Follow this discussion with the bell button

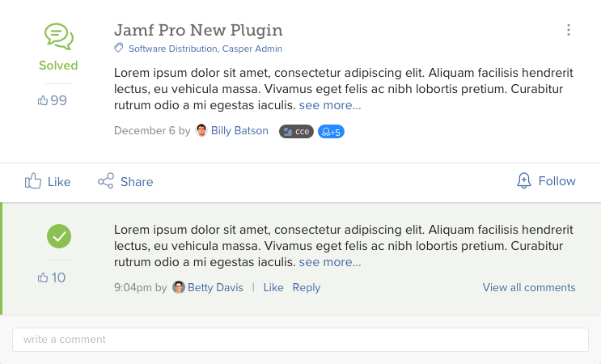click(x=546, y=180)
